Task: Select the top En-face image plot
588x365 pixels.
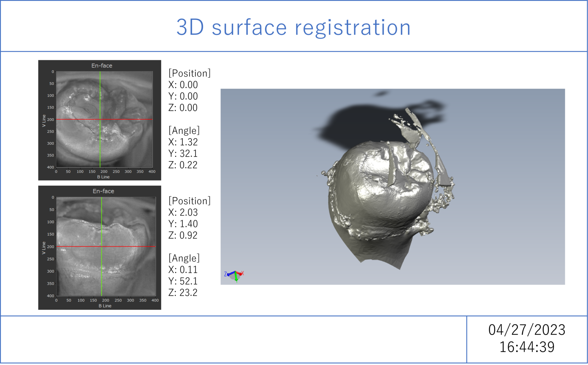Action: coord(104,119)
